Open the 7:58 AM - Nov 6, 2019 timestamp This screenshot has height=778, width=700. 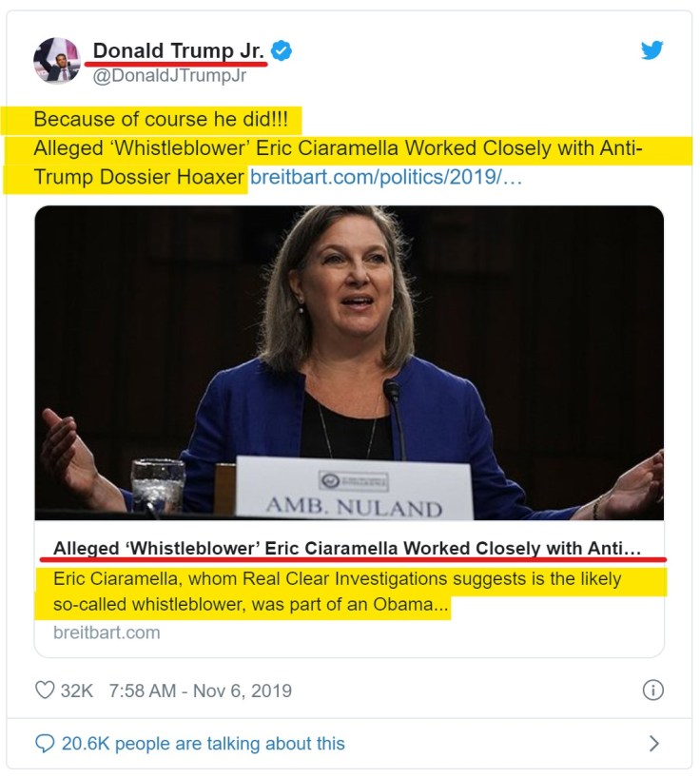[201, 690]
